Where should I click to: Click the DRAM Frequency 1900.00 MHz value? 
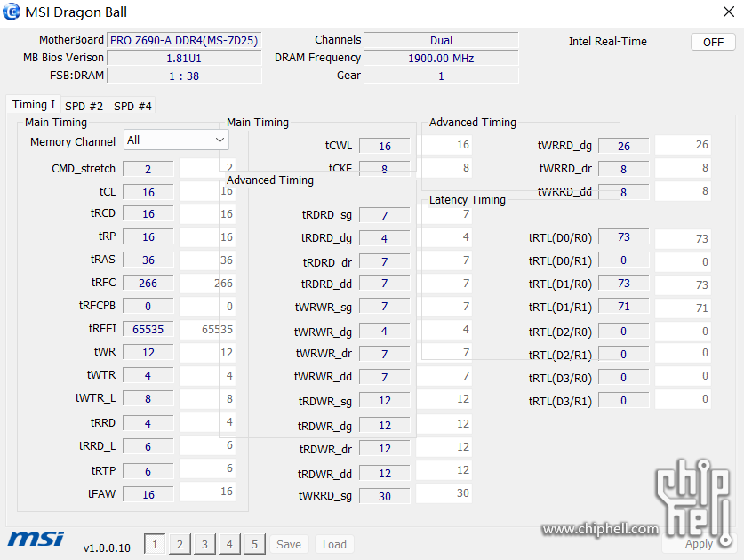click(x=441, y=59)
